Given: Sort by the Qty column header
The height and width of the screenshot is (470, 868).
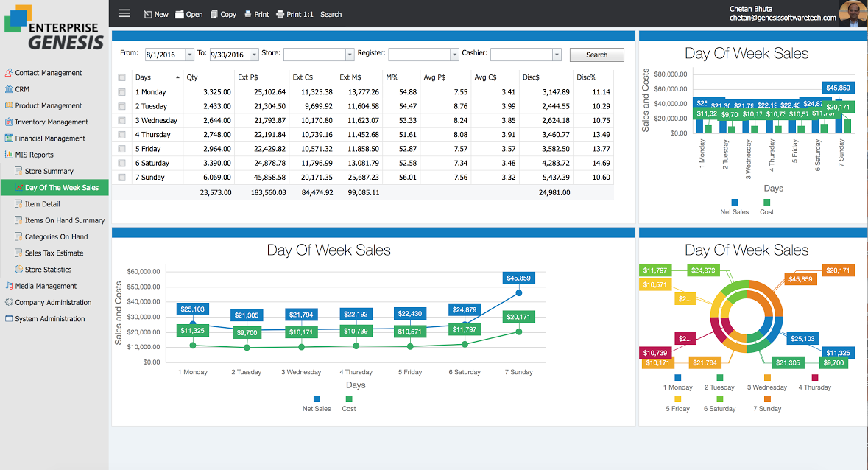Looking at the screenshot, I should click(192, 77).
